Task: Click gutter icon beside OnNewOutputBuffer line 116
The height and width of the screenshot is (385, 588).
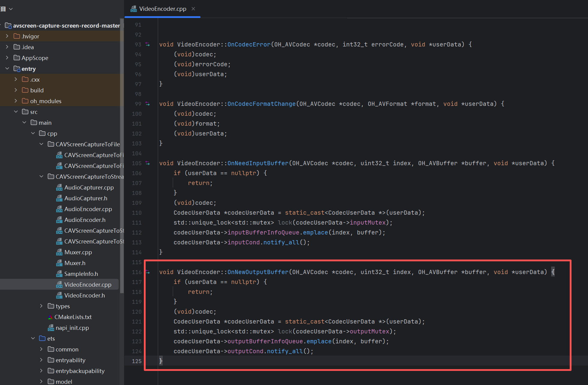Action: pos(147,272)
